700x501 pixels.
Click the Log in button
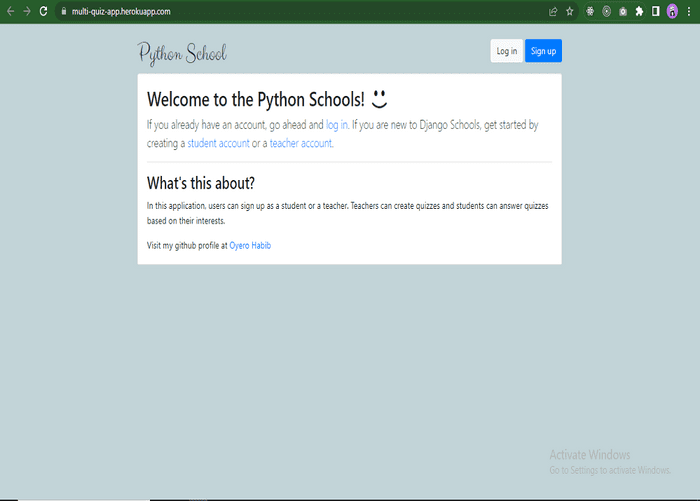tap(507, 51)
